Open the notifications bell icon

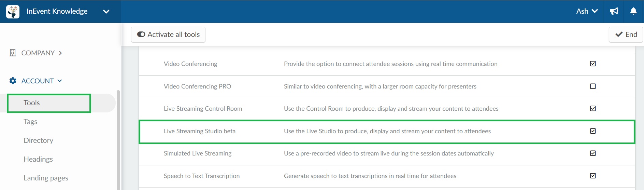(633, 11)
